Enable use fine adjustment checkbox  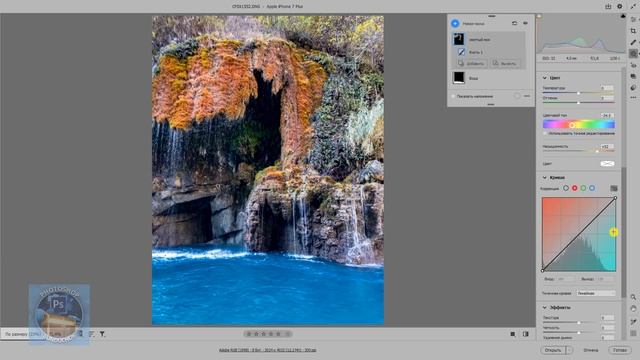(x=545, y=133)
